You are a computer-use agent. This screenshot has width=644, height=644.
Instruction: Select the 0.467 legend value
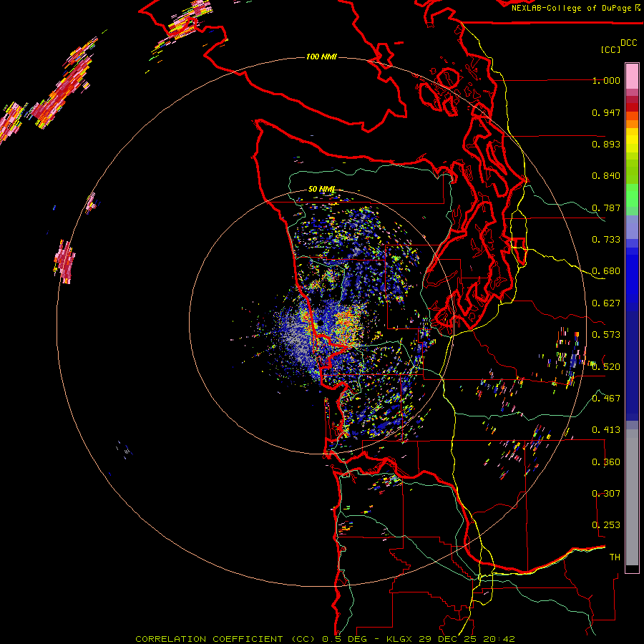tap(606, 399)
